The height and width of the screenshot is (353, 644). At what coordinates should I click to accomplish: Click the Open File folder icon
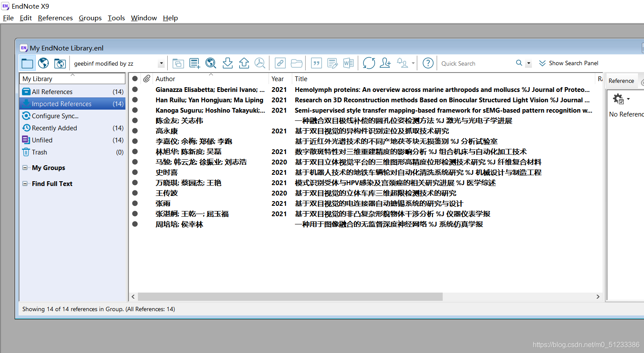297,63
